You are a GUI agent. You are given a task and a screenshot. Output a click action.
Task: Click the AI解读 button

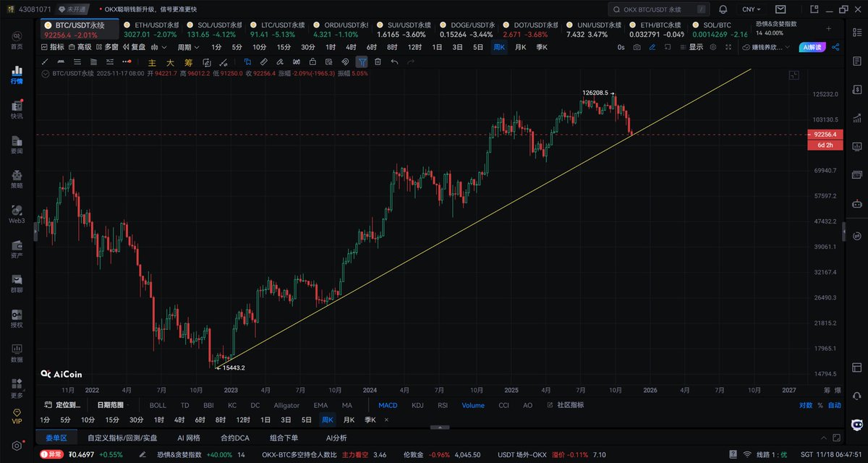coord(812,47)
